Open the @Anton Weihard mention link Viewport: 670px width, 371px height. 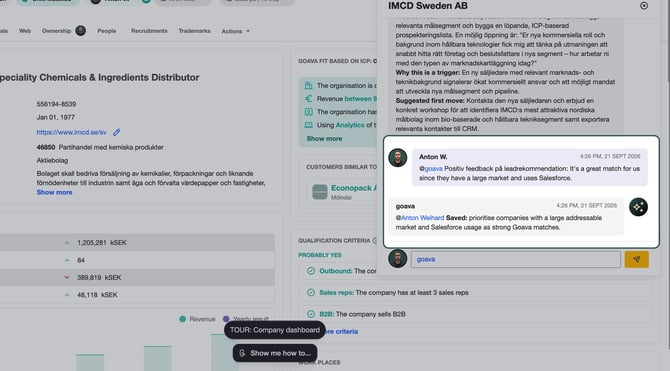click(x=420, y=218)
